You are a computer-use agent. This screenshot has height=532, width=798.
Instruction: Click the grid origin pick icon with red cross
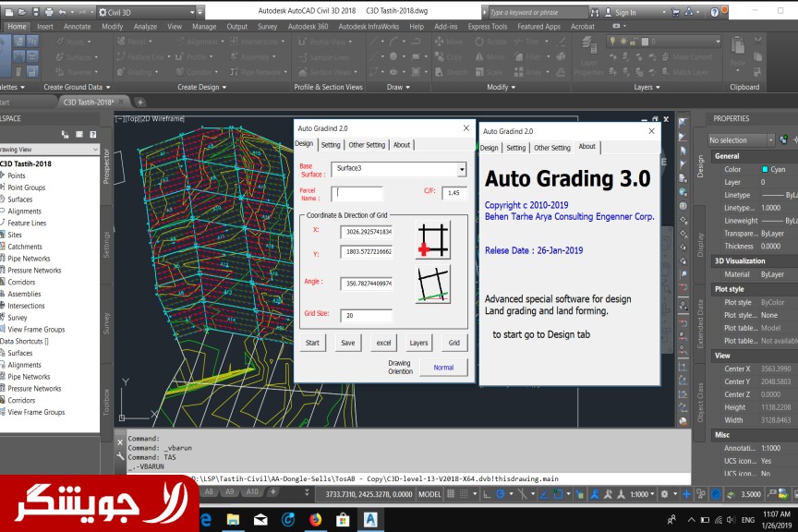coord(432,240)
